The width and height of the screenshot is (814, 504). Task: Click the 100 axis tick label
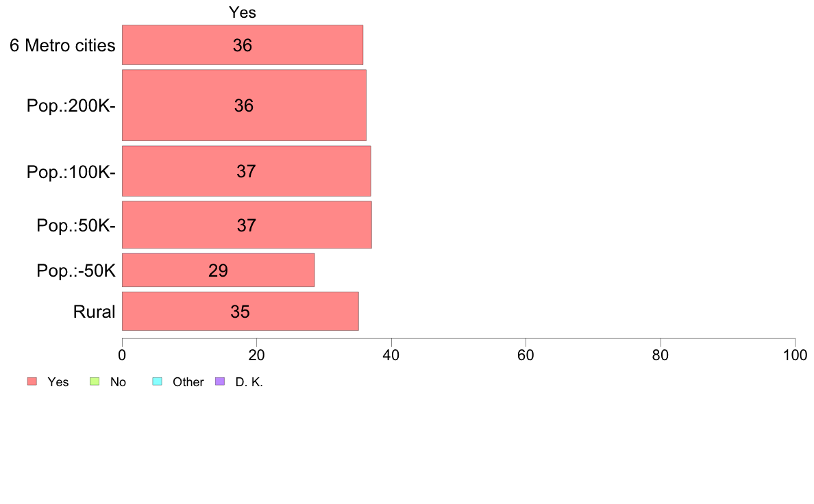(x=795, y=355)
